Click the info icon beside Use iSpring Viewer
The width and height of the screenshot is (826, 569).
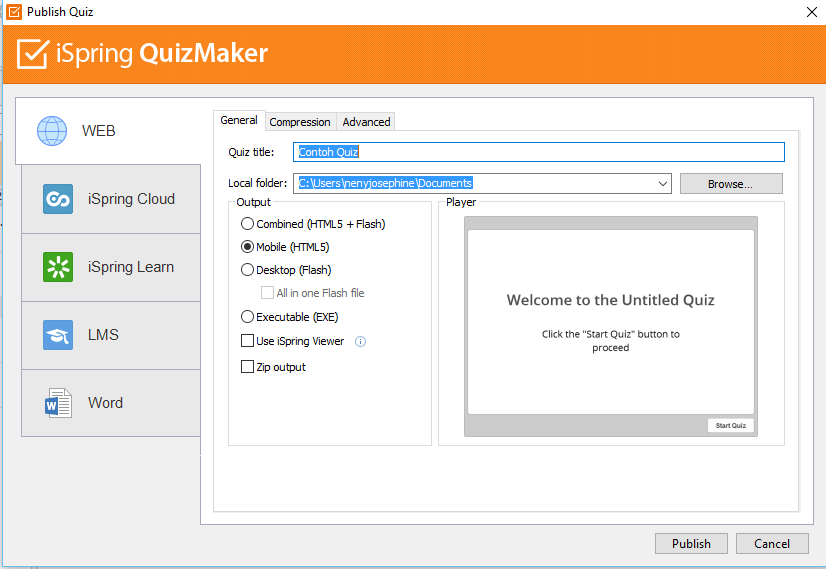(x=360, y=341)
